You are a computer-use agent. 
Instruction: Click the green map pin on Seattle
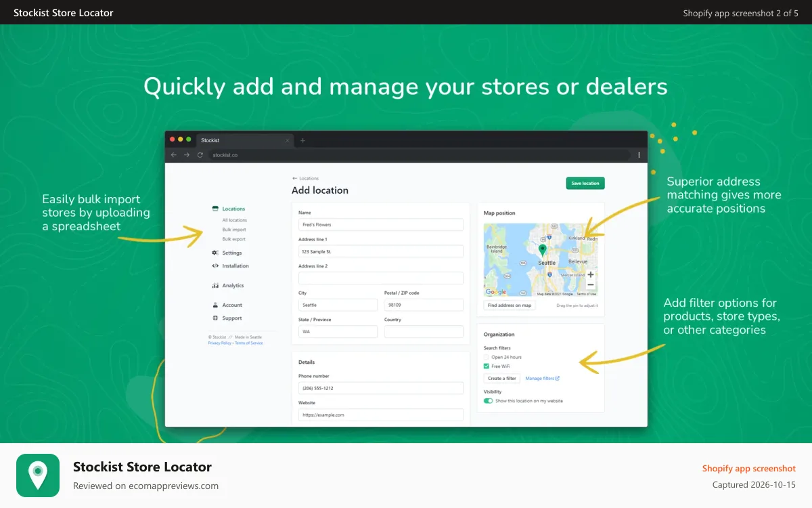tap(542, 251)
